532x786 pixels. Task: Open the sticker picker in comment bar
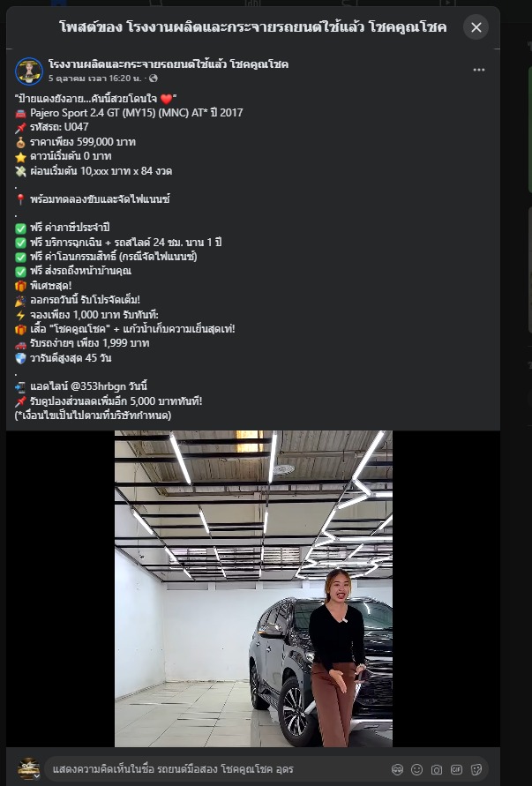pos(476,769)
